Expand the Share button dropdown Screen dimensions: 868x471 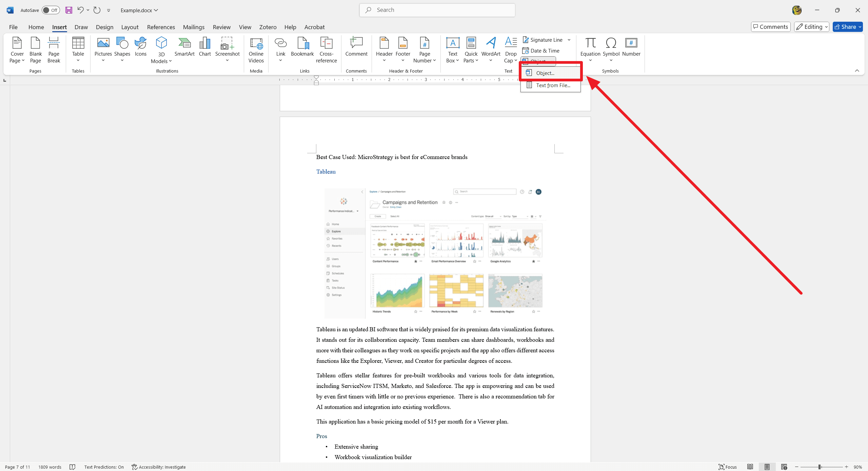(860, 27)
